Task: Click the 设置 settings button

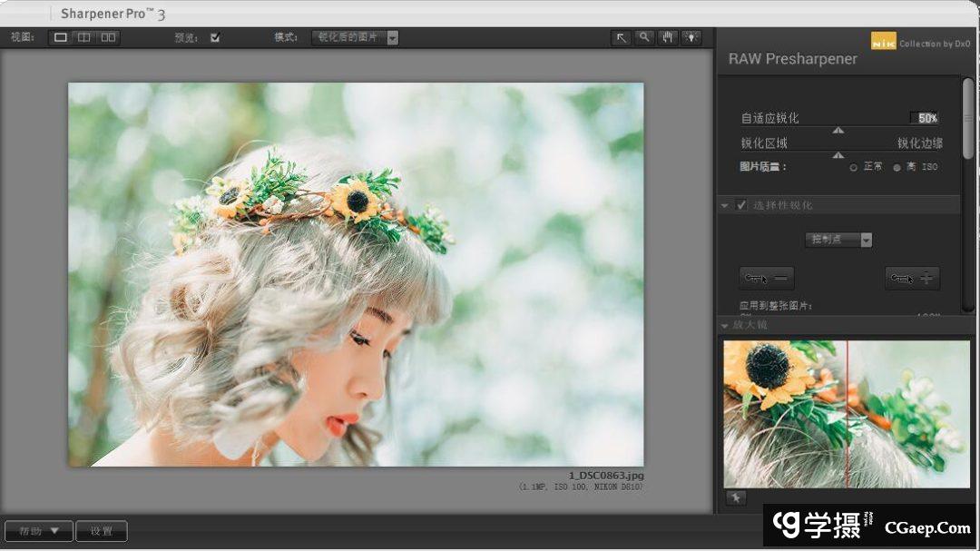Action: (x=102, y=531)
